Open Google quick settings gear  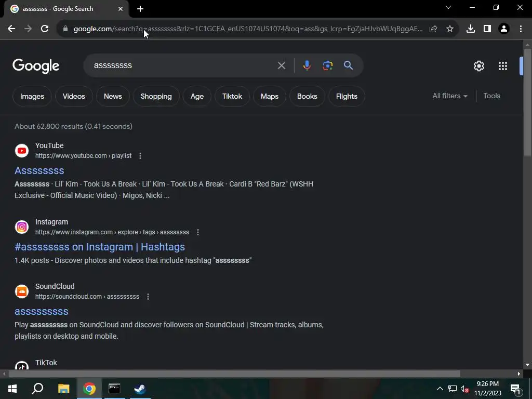point(478,66)
